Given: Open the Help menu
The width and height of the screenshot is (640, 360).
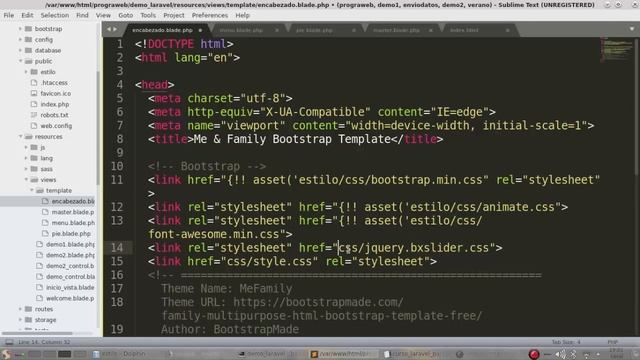Looking at the screenshot, I should point(242,15).
